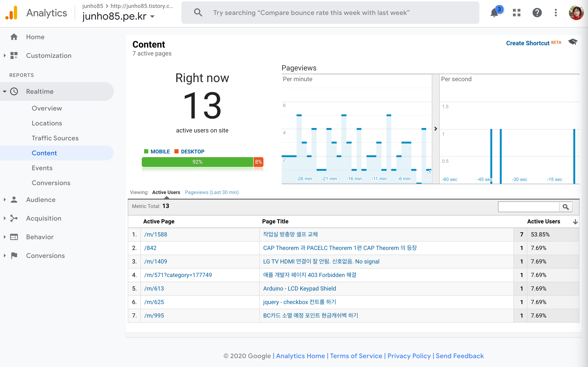The width and height of the screenshot is (588, 367).
Task: Open the /m/1588 active page link
Action: (156, 235)
